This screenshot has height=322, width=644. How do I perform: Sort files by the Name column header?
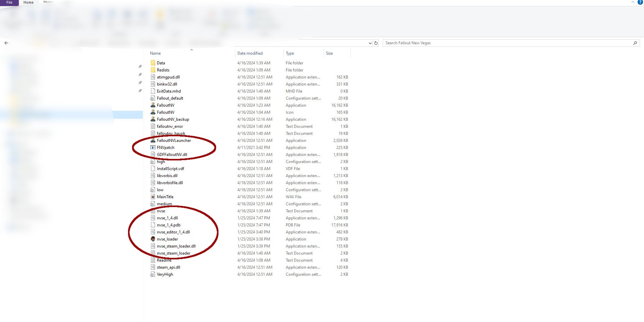[x=155, y=53]
